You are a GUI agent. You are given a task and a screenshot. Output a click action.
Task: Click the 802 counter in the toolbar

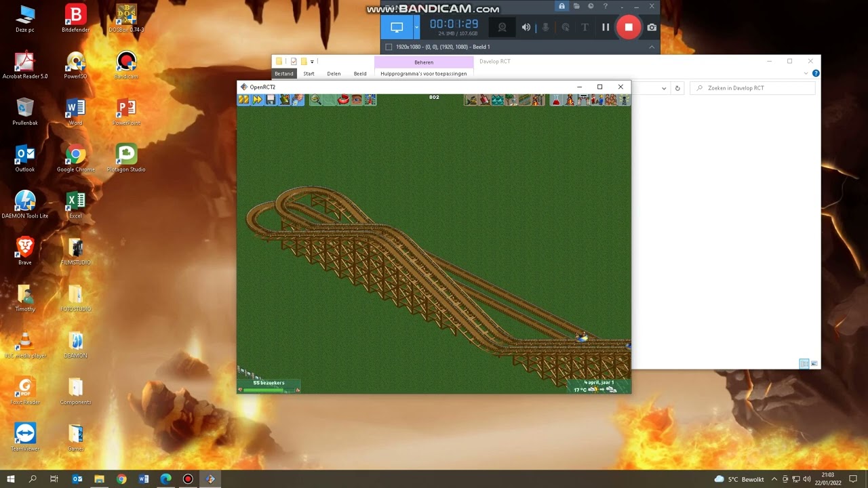click(434, 97)
